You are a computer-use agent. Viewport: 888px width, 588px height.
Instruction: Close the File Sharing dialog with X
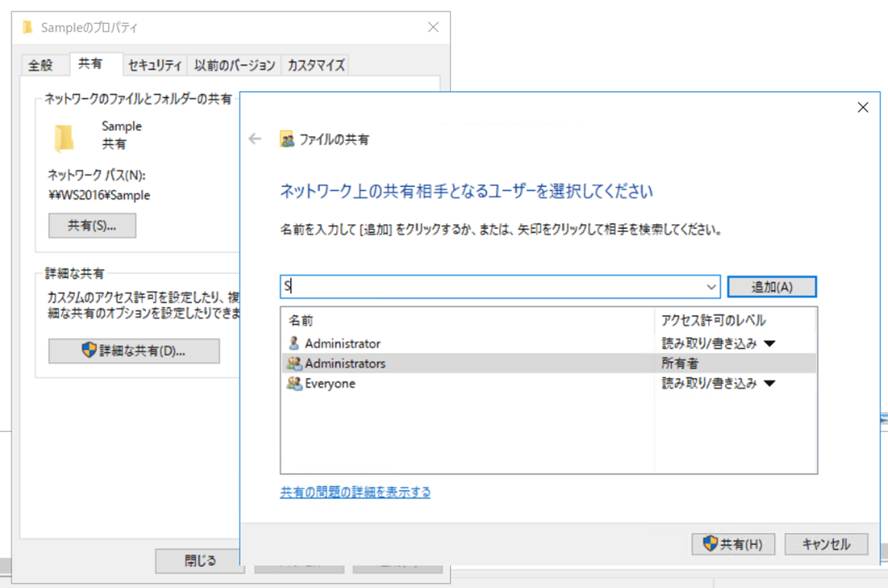[x=863, y=107]
